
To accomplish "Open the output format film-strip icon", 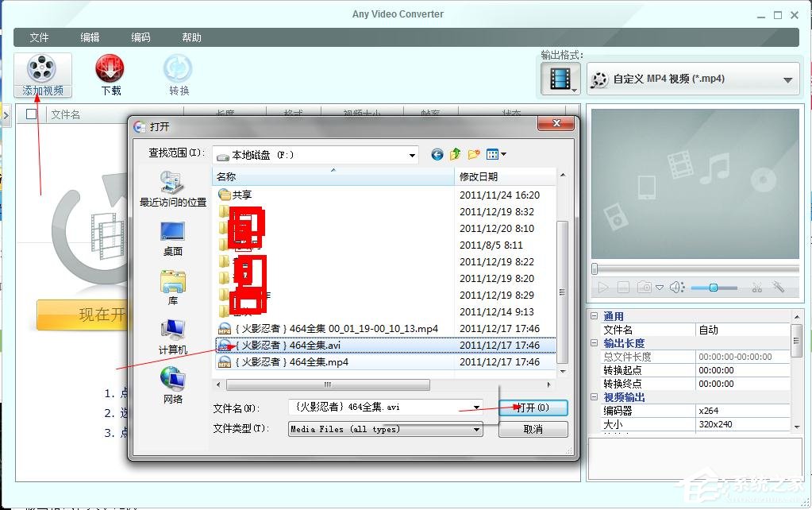I will coord(560,79).
